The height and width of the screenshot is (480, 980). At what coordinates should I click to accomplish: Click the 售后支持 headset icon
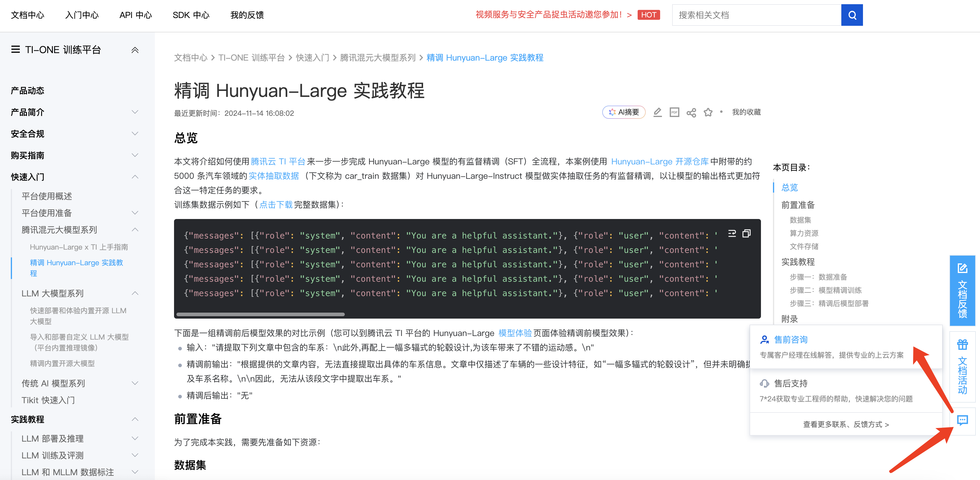point(764,383)
